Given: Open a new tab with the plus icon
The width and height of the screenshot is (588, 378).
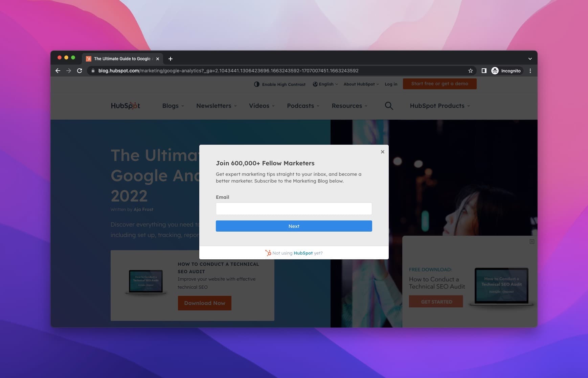Looking at the screenshot, I should pos(171,59).
